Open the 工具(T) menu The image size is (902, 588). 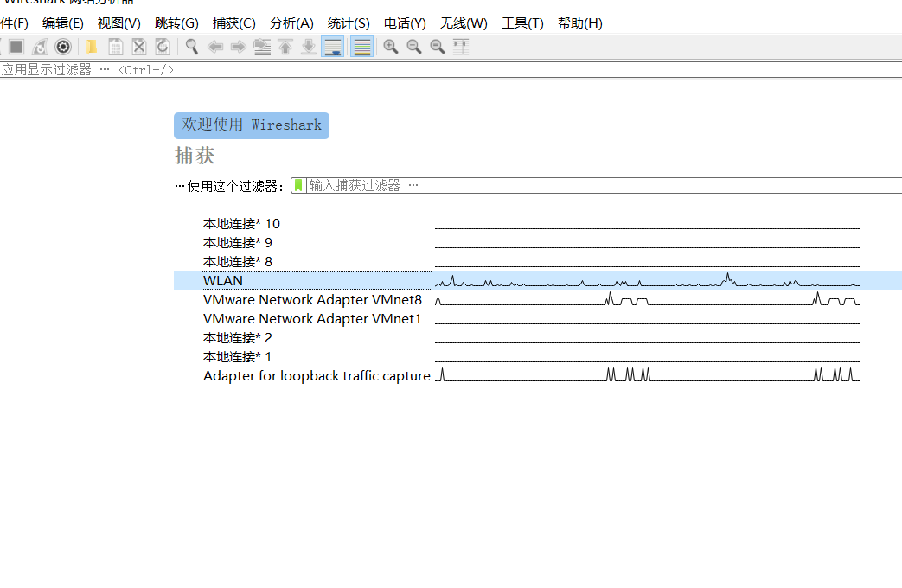click(522, 23)
